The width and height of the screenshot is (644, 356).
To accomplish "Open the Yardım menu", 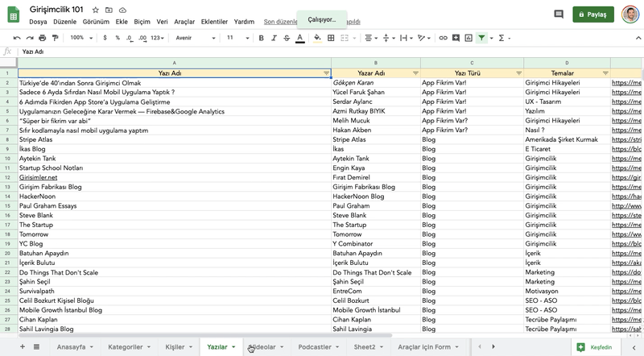I will (244, 22).
